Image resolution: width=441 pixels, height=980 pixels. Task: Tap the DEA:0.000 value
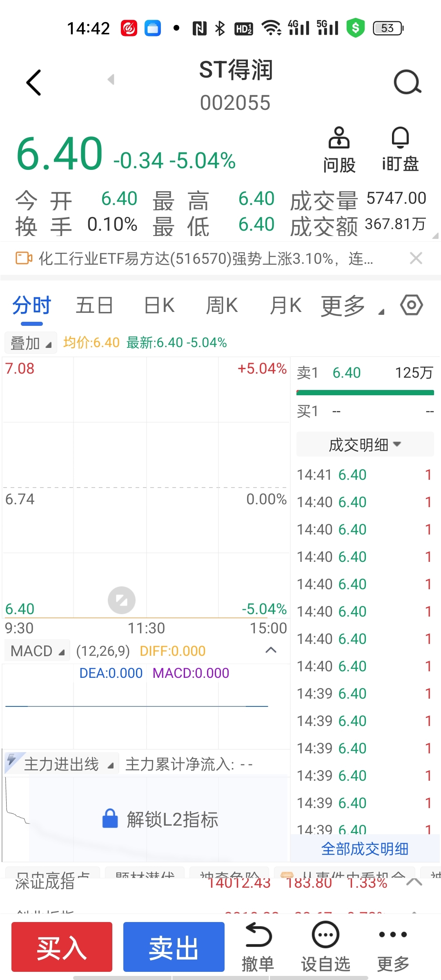(x=111, y=673)
